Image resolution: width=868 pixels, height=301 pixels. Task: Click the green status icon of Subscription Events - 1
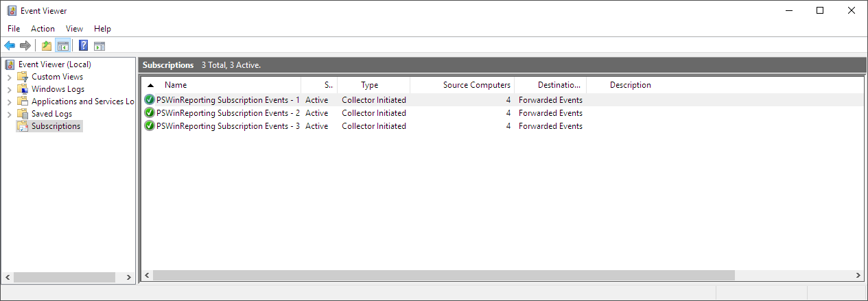click(150, 100)
